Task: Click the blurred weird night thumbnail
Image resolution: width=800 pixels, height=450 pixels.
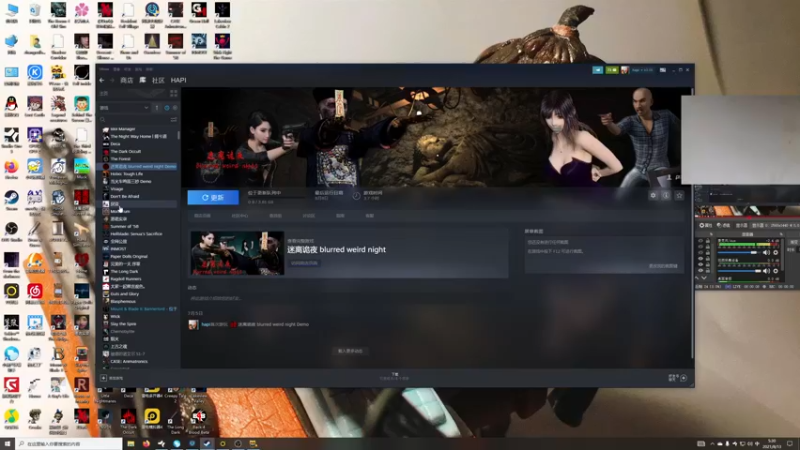Action: 237,253
